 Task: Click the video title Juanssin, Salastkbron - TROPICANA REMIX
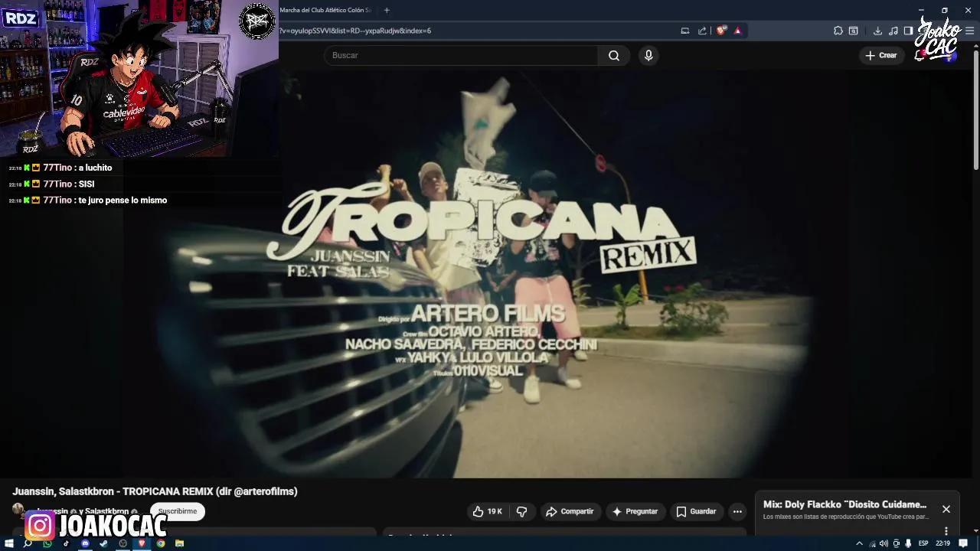[155, 491]
